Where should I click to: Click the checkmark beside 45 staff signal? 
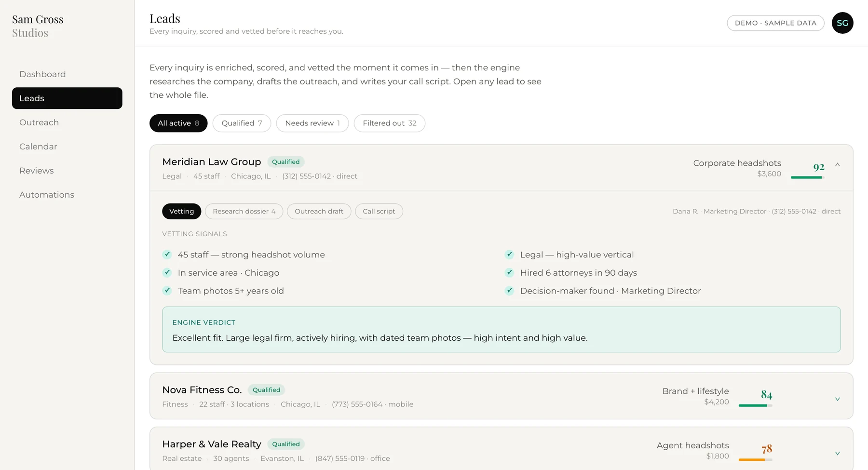167,255
